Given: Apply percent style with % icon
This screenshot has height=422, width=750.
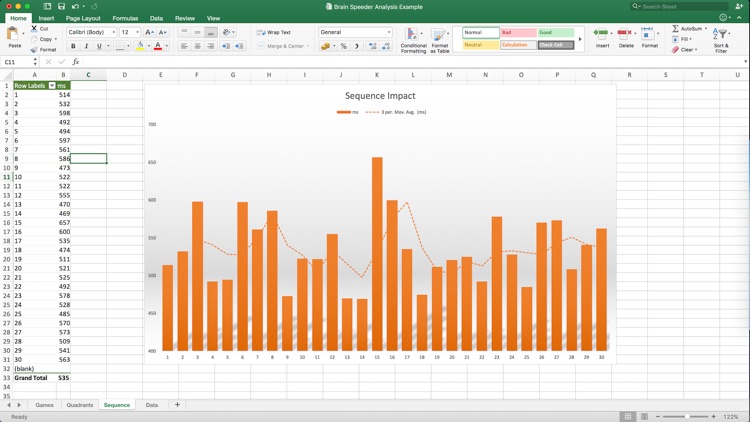Looking at the screenshot, I should coord(343,46).
